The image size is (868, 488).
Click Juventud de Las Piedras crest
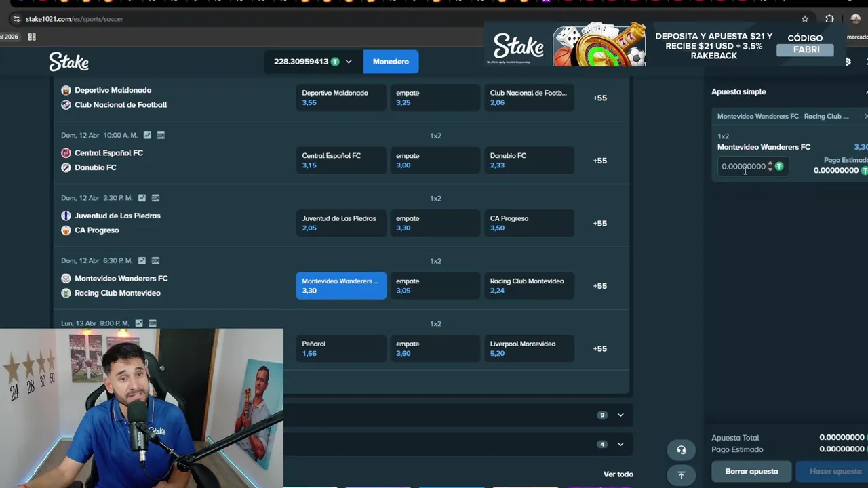(66, 216)
